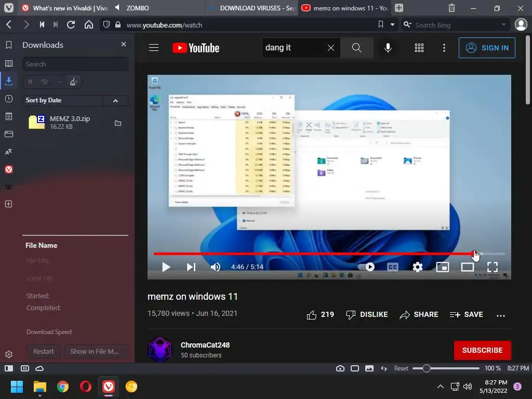Open the Vivaldi profile avatar
Image resolution: width=532 pixels, height=399 pixels.
(521, 25)
